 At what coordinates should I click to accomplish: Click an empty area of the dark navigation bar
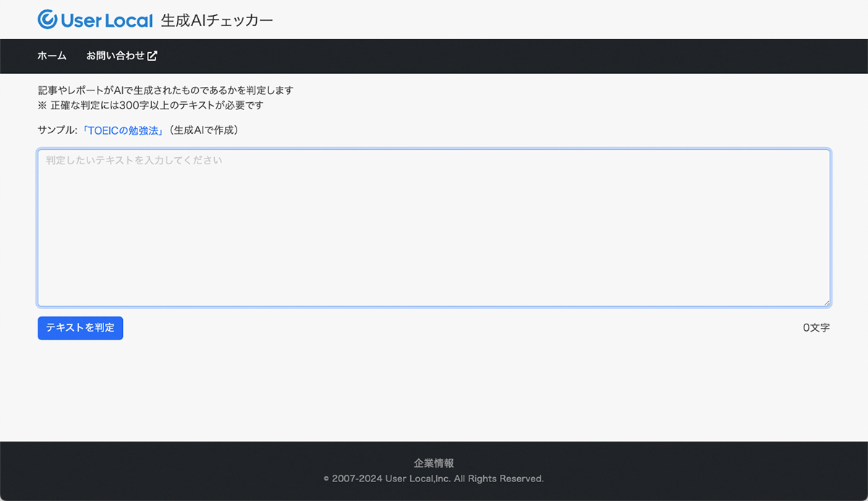click(x=506, y=56)
